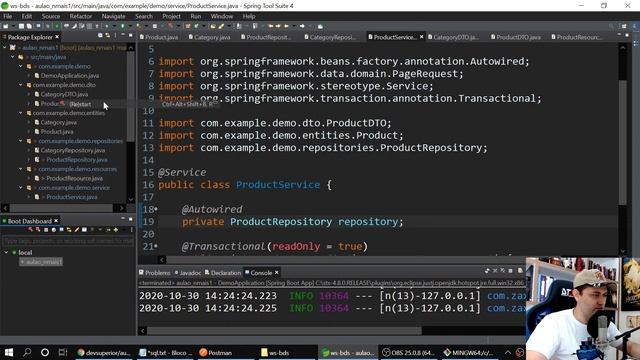This screenshot has height=360, width=640.
Task: Open the Refactor menu
Action: (x=81, y=16)
